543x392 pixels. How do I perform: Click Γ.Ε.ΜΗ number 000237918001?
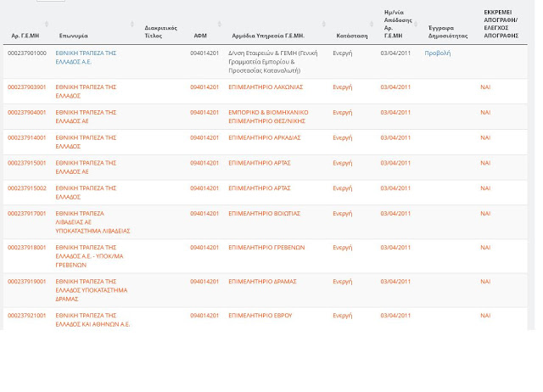pos(26,247)
